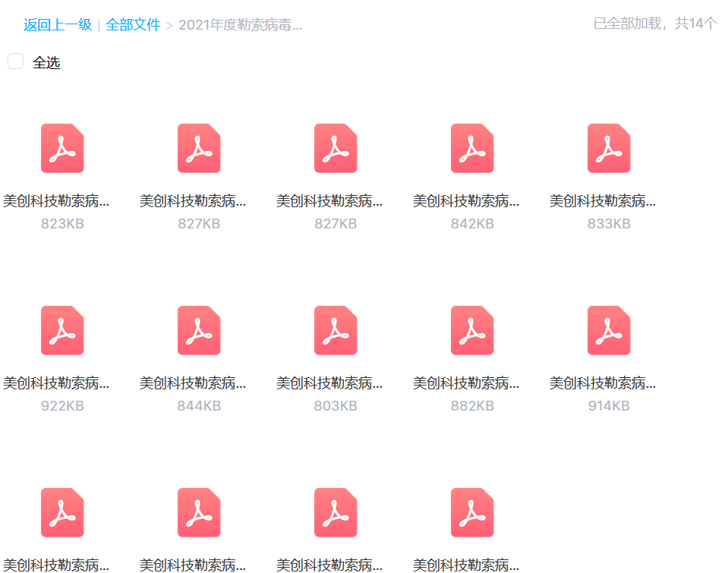Click the 914KB size label
This screenshot has width=728, height=573.
tap(609, 406)
